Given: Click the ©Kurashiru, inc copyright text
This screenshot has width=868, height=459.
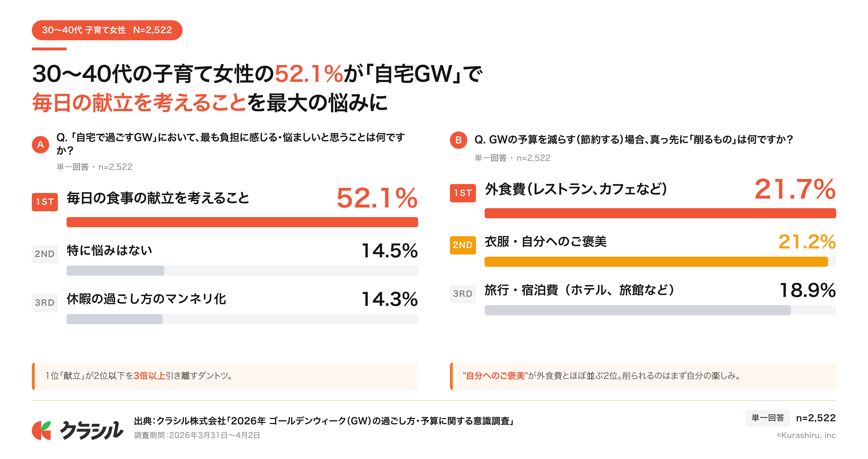Looking at the screenshot, I should pos(806,435).
